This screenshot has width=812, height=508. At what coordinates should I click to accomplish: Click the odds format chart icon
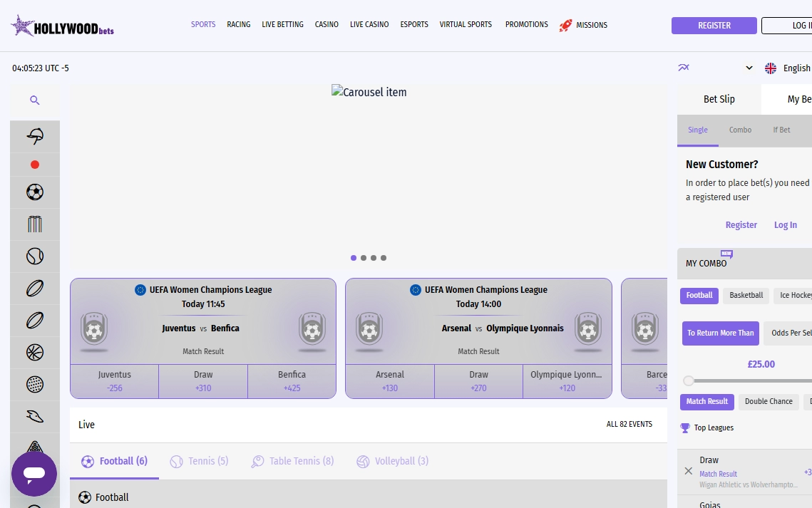(684, 68)
